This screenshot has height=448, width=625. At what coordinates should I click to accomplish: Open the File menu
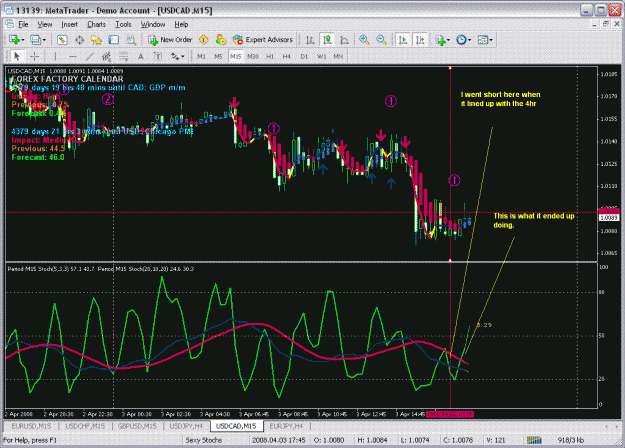pos(23,24)
